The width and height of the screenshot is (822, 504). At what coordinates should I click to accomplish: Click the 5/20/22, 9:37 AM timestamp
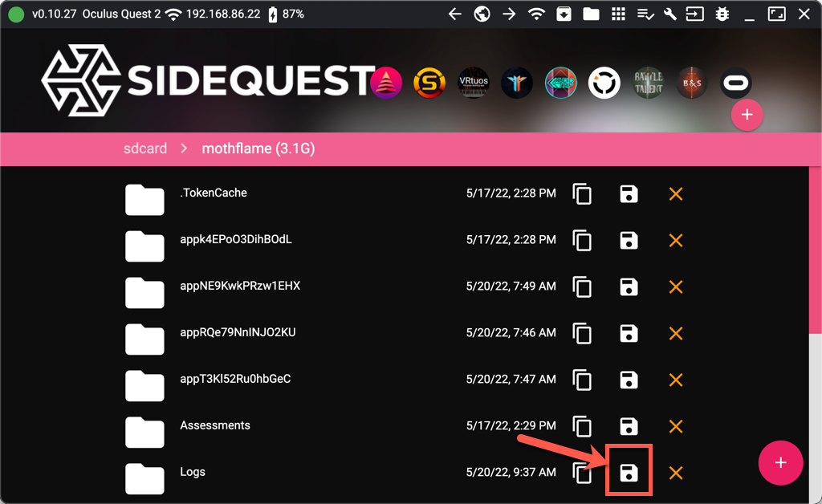511,473
